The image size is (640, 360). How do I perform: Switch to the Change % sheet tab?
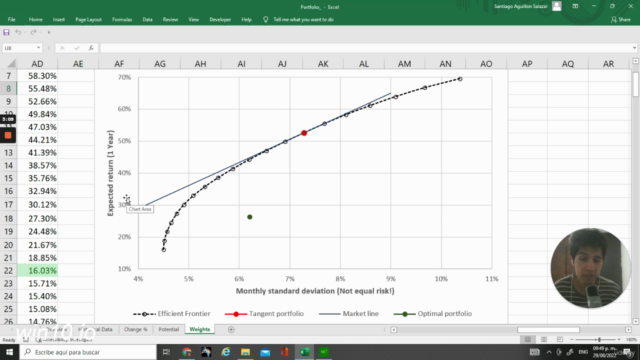pyautogui.click(x=136, y=329)
